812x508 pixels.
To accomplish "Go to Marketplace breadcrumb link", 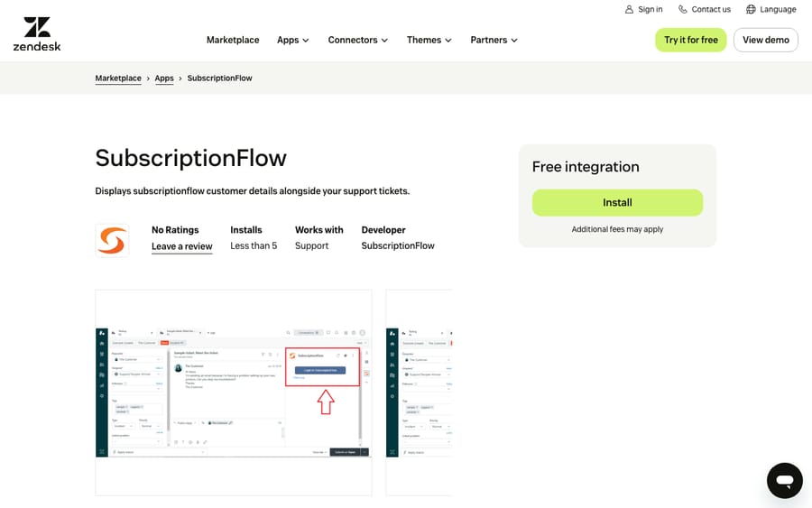I will (x=118, y=79).
